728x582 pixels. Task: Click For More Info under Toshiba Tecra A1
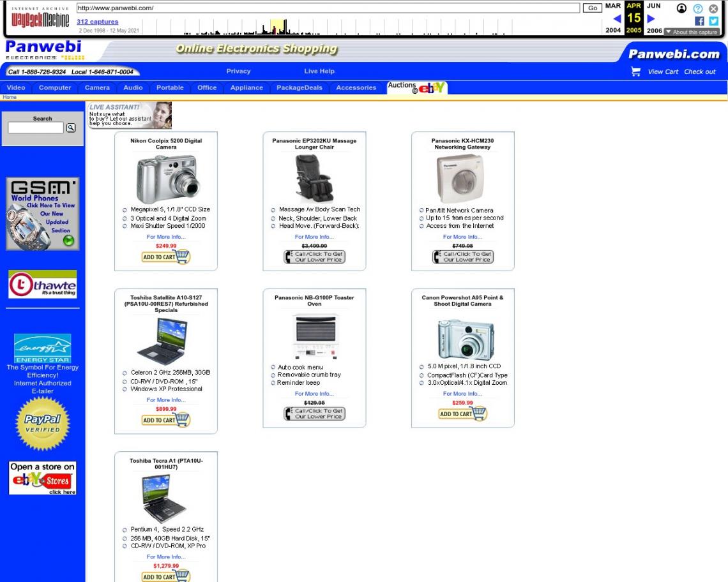coord(166,556)
